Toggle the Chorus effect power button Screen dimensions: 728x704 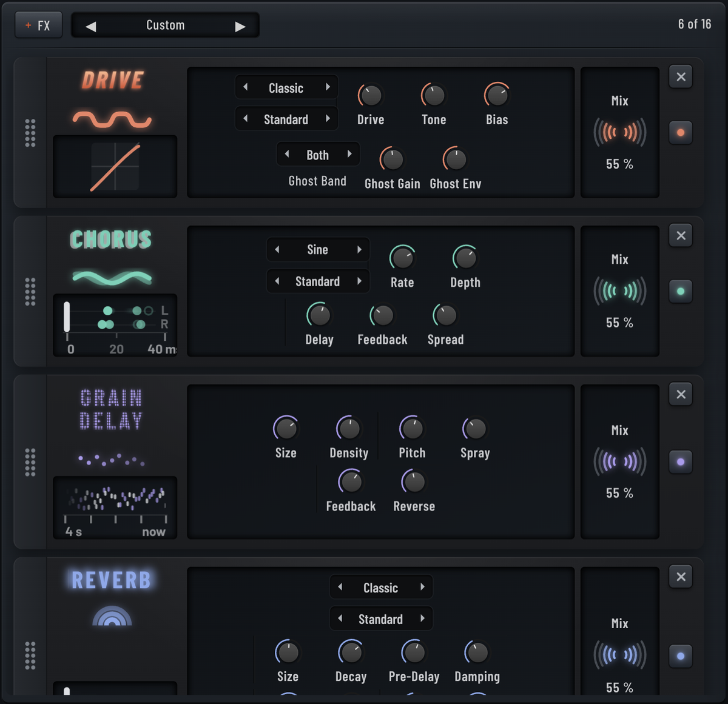point(681,292)
